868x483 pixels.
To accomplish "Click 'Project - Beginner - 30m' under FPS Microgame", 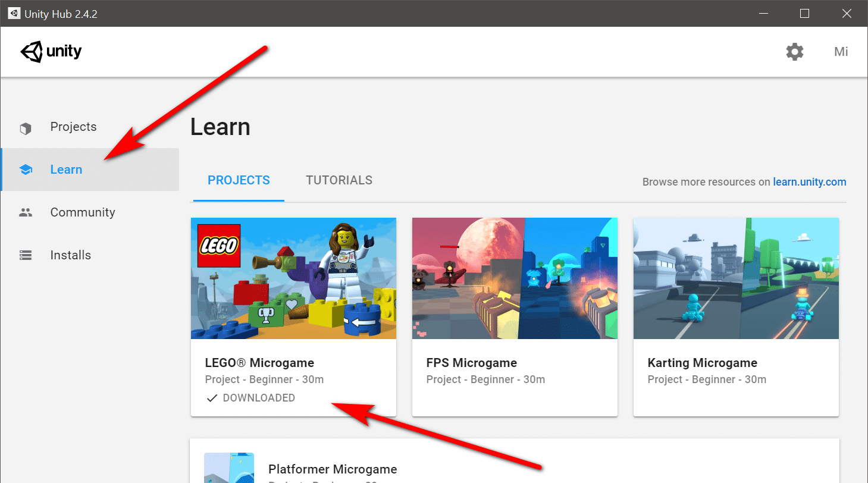I will [485, 379].
